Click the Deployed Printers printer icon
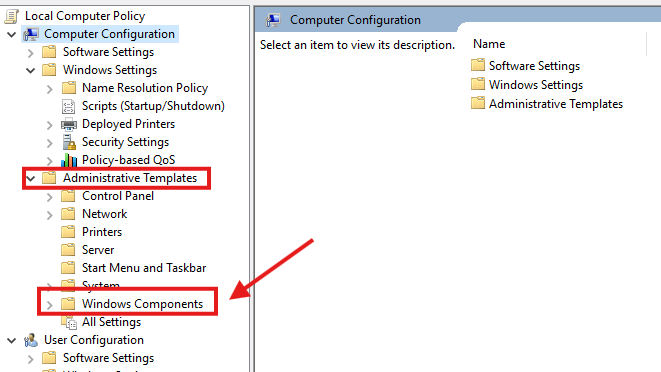661x372 pixels. click(69, 124)
